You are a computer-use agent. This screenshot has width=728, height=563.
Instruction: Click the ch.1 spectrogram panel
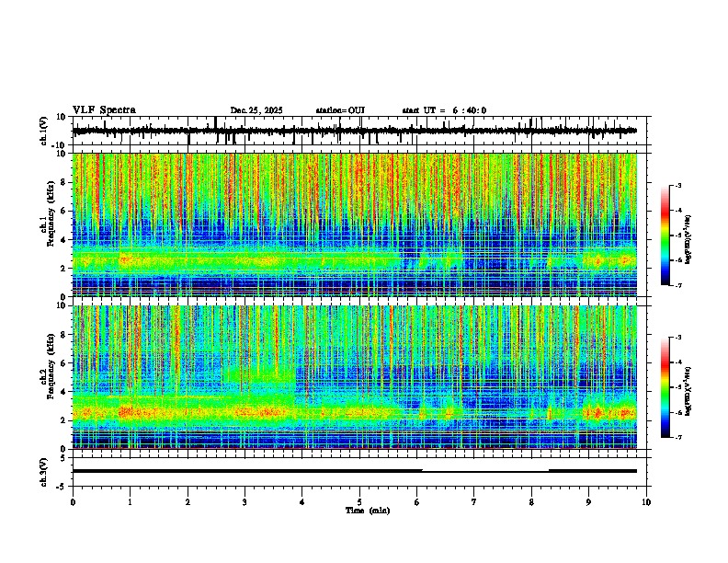tap(361, 224)
